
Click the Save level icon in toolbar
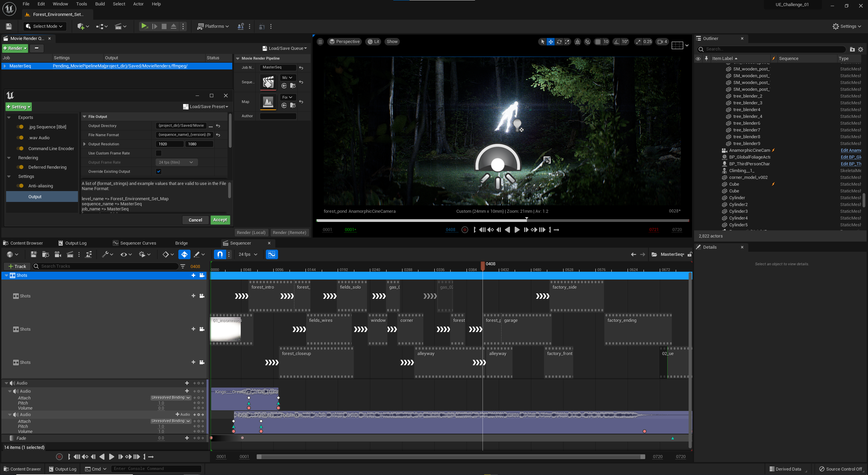tap(9, 26)
